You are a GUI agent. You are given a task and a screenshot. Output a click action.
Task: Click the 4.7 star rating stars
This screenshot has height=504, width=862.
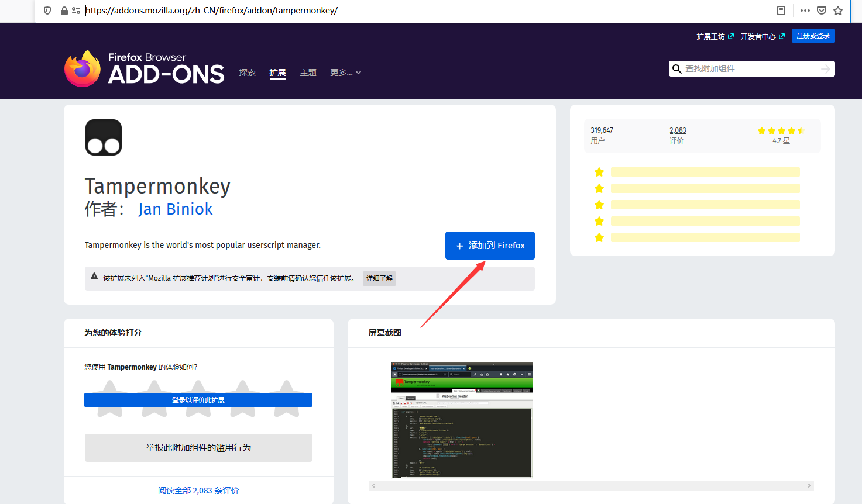click(x=781, y=131)
